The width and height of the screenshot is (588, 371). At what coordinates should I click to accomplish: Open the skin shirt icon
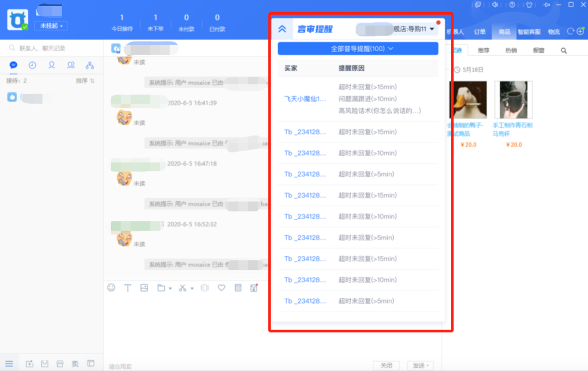pos(529,5)
